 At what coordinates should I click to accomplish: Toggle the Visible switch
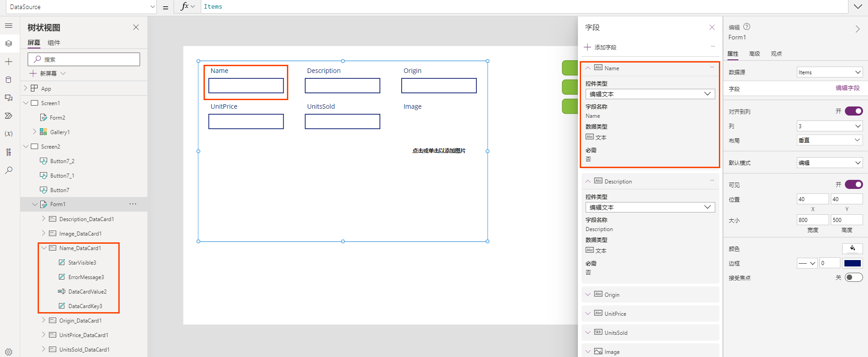click(853, 184)
